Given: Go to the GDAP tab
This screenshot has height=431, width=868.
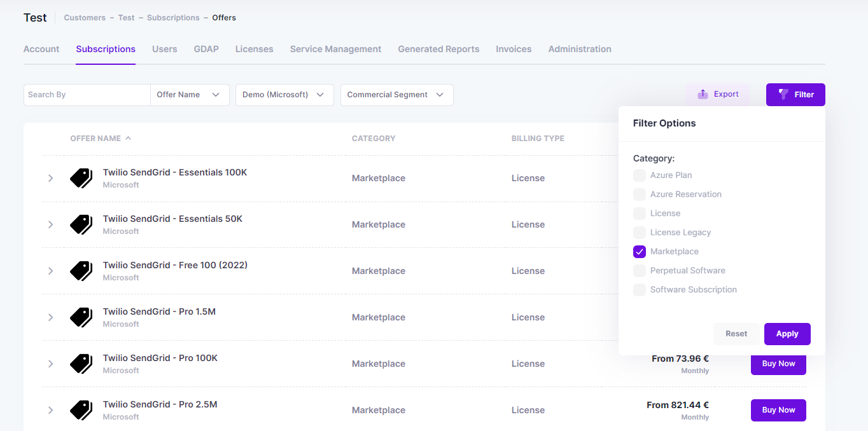Looking at the screenshot, I should point(206,49).
